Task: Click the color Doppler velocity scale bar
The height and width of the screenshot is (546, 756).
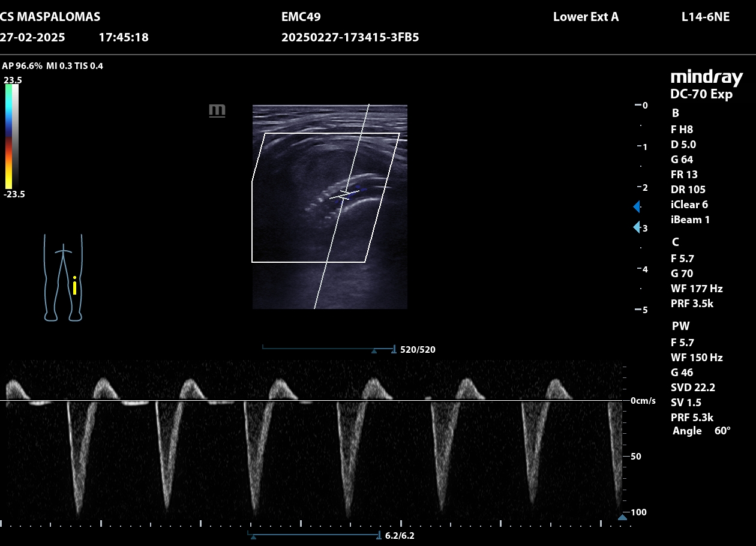Action: [x=12, y=136]
